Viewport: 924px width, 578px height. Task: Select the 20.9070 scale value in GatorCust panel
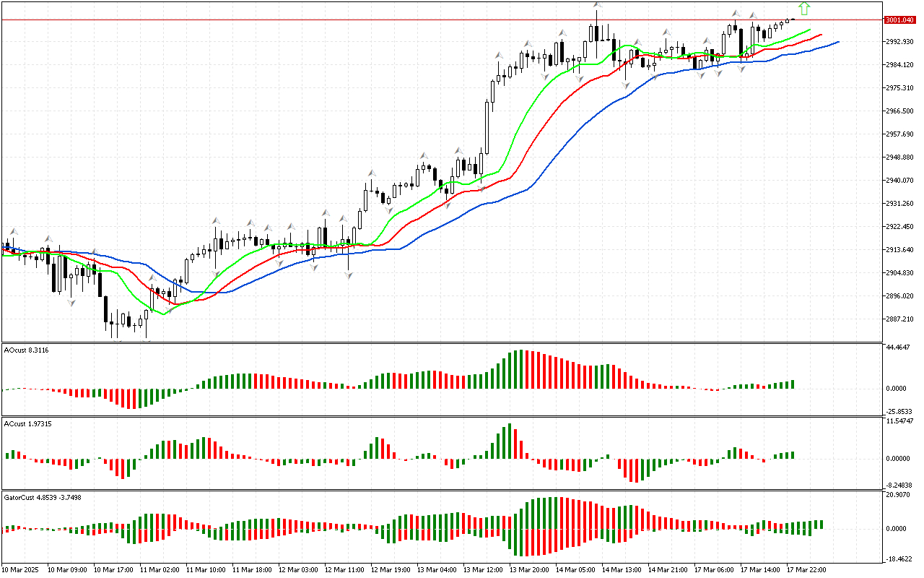click(x=899, y=495)
